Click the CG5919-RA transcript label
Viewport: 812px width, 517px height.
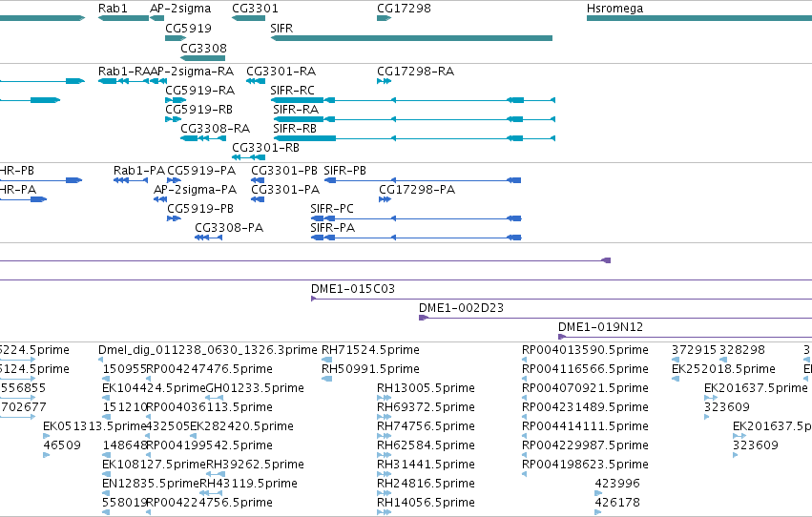pos(199,91)
